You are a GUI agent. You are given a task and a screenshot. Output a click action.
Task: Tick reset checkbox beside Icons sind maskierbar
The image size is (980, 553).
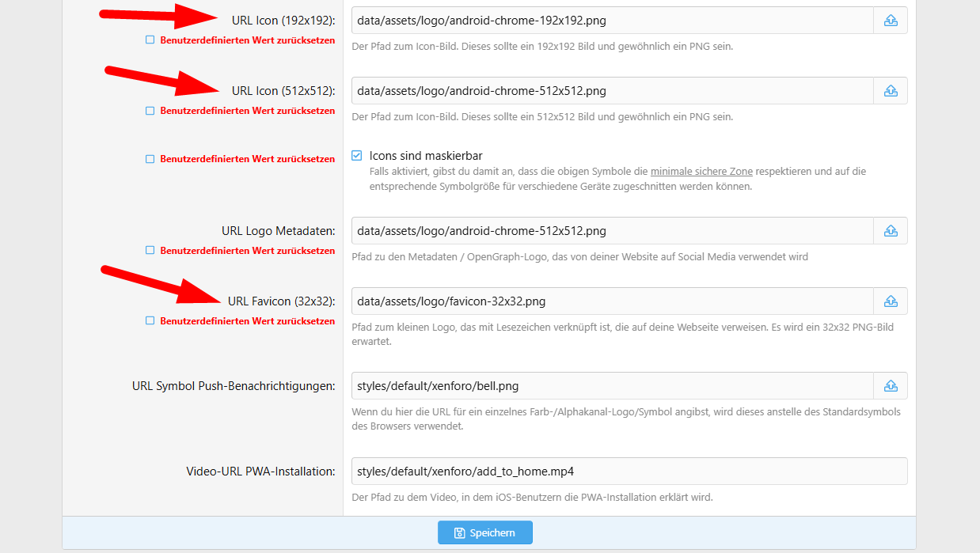pyautogui.click(x=150, y=159)
